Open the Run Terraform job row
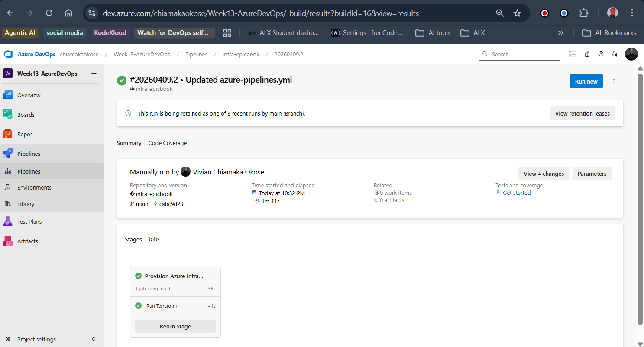The width and height of the screenshot is (644, 347). pyautogui.click(x=175, y=306)
